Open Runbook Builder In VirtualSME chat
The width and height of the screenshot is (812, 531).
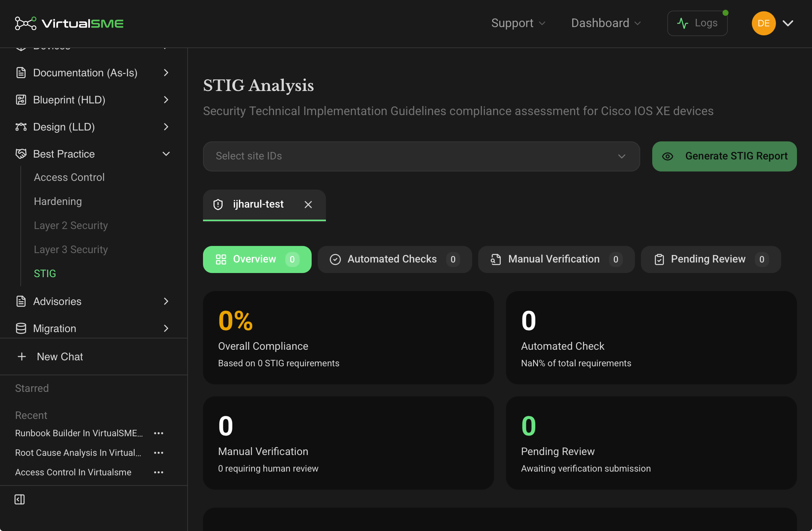coord(79,433)
